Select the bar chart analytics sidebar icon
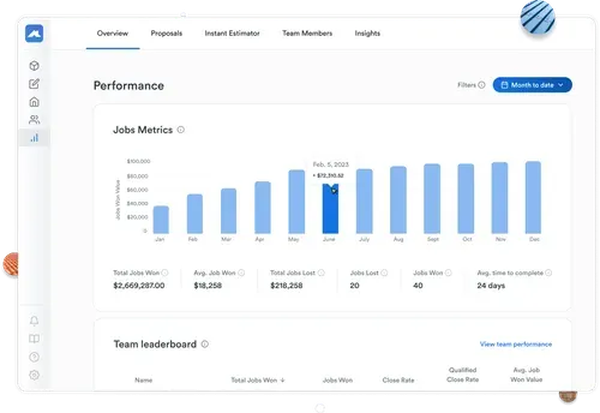 tap(35, 138)
